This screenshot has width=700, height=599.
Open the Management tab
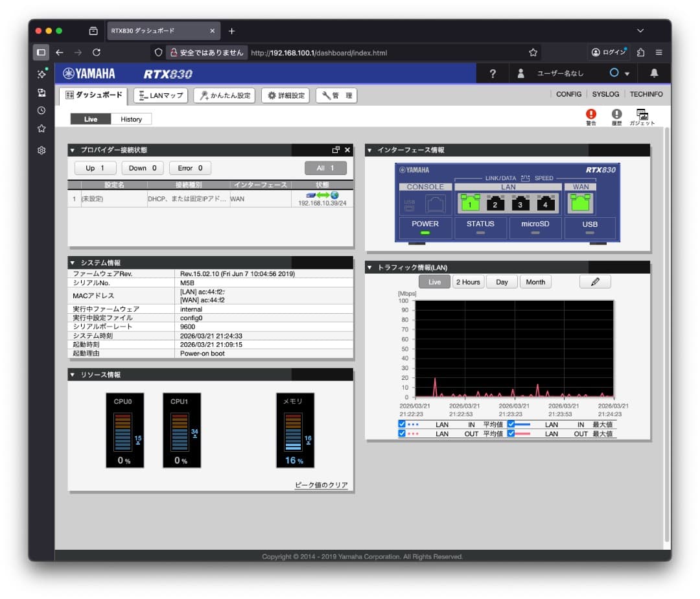tap(336, 95)
